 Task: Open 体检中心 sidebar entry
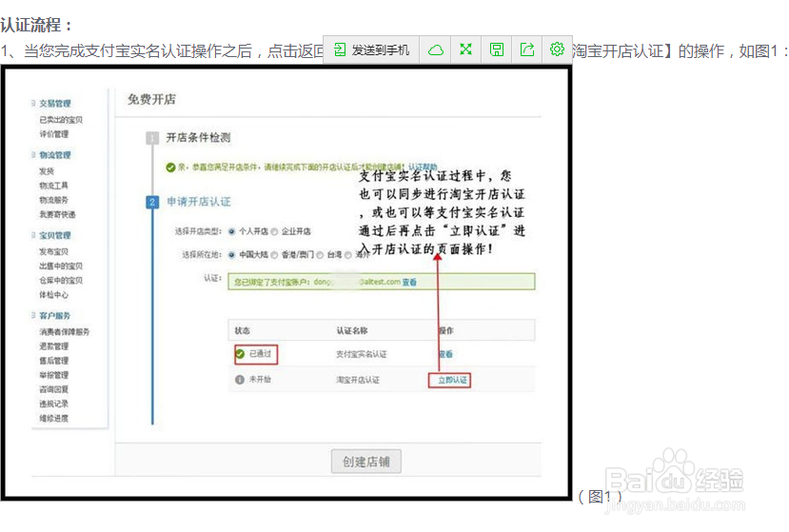54,295
